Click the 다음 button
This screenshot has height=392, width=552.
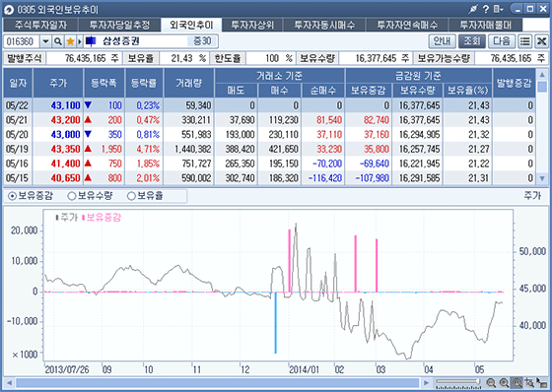502,41
